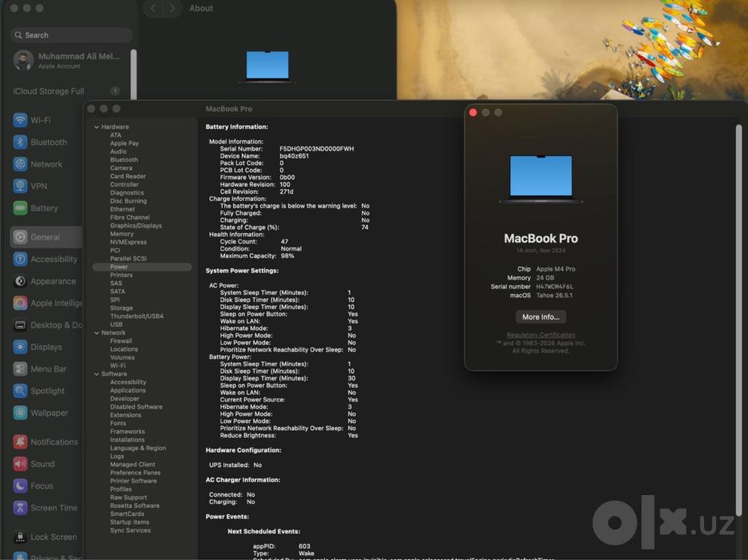This screenshot has height=560, width=748.
Task: Select Applications under Software
Action: coord(128,390)
